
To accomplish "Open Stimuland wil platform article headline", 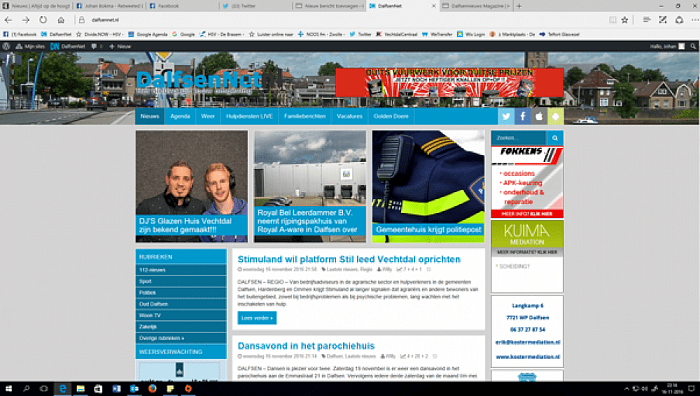I will [349, 259].
